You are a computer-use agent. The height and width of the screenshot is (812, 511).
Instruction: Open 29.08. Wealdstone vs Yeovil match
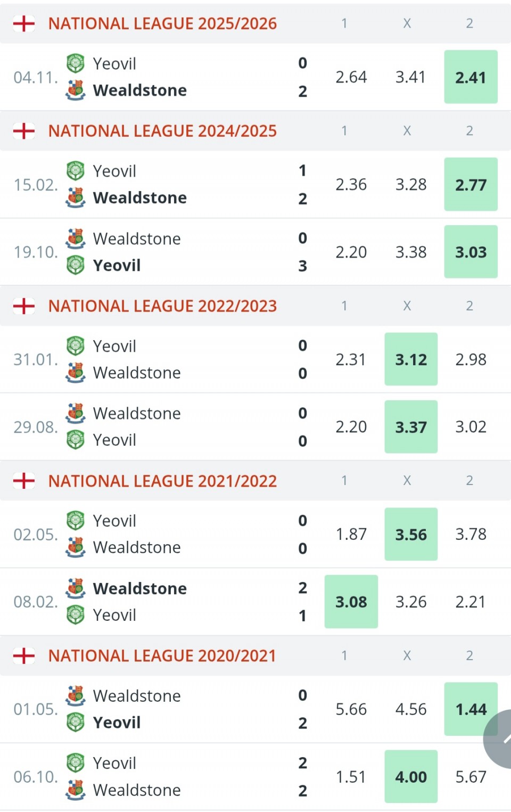(160, 427)
